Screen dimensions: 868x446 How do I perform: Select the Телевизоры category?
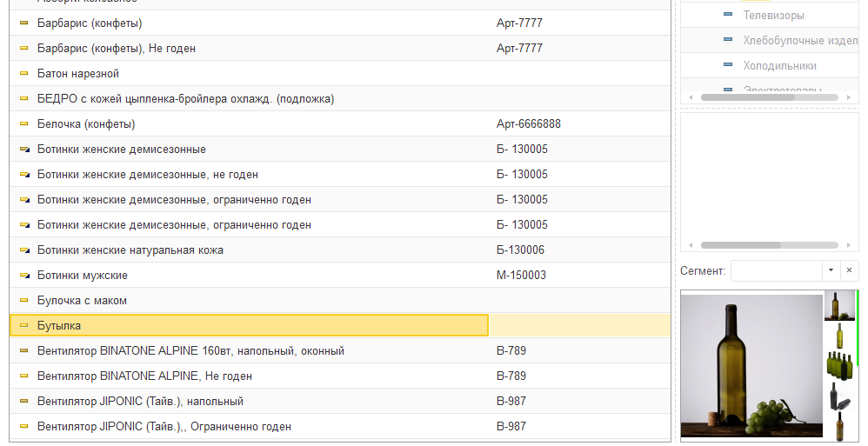click(x=773, y=15)
